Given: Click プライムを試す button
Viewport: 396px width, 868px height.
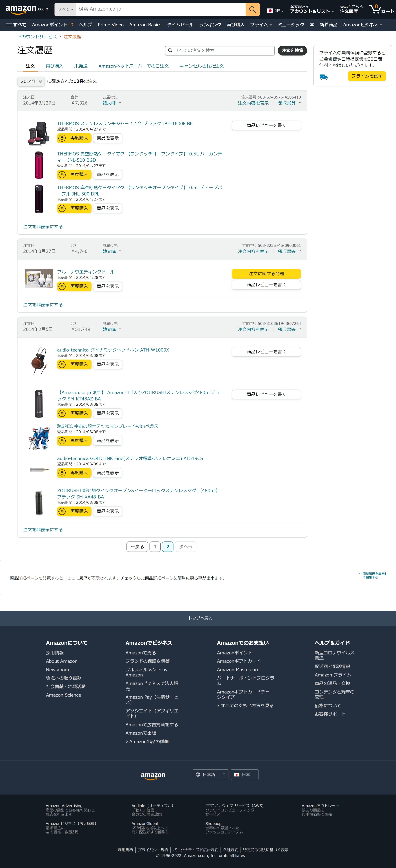Looking at the screenshot, I should 367,76.
